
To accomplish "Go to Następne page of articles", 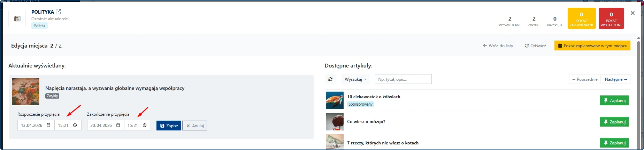I will click(616, 79).
